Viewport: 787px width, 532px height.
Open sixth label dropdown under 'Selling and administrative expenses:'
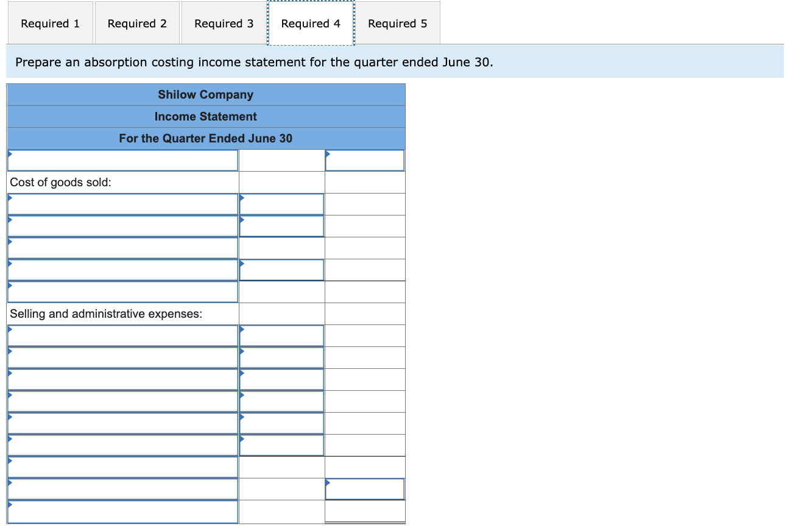coord(122,446)
